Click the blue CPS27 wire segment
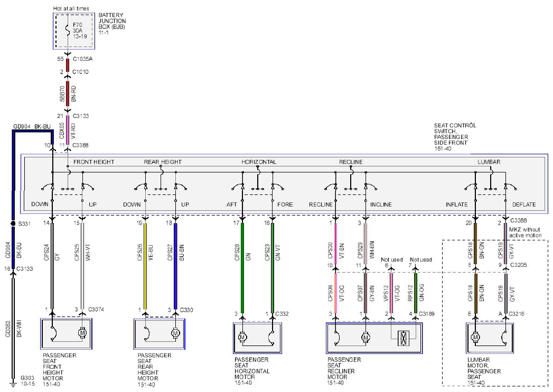The width and height of the screenshot is (553, 392). (x=175, y=266)
